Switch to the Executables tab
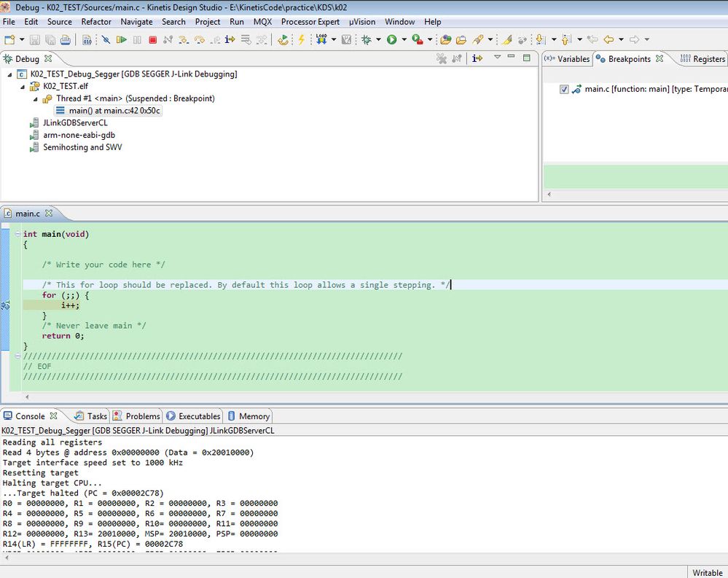 click(194, 416)
